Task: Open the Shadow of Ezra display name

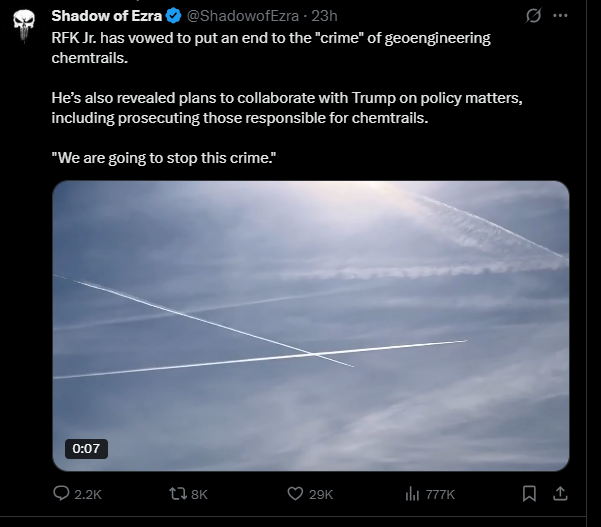Action: tap(106, 16)
